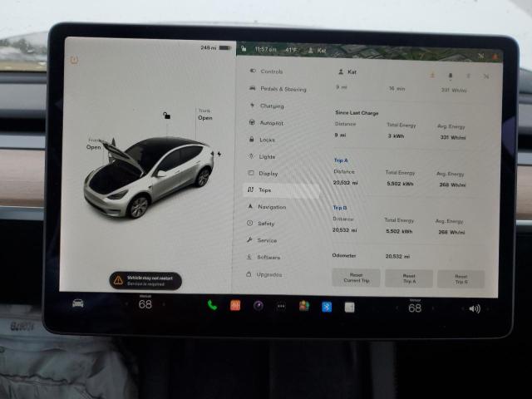Tap the unlock padlock icon above the car
This screenshot has height=399, width=532.
(166, 116)
